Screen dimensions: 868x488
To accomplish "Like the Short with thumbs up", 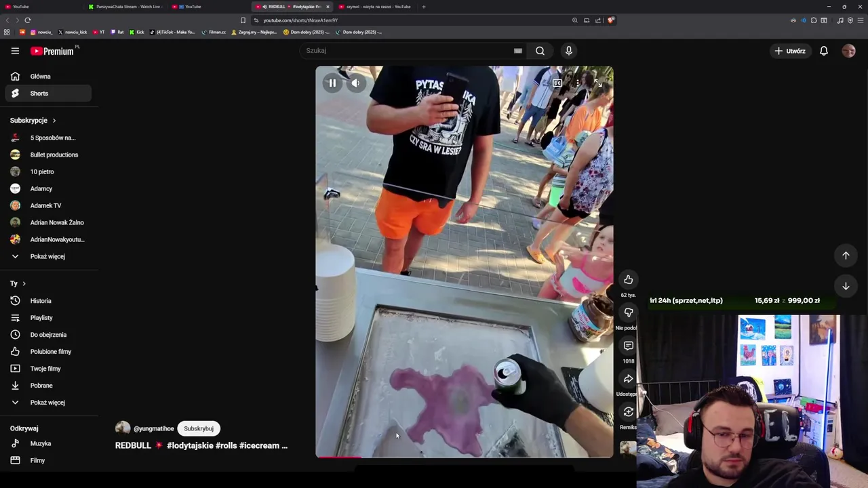I will [x=629, y=279].
